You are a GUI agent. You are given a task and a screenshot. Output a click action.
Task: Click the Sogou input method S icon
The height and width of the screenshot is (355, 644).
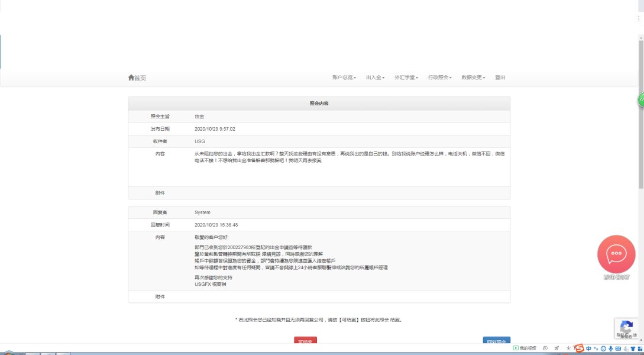point(579,348)
